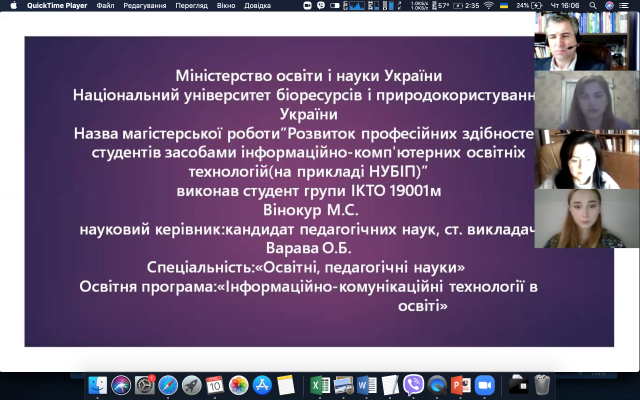Click the CPU graph menu bar monitor
640x400 pixels.
point(354,5)
